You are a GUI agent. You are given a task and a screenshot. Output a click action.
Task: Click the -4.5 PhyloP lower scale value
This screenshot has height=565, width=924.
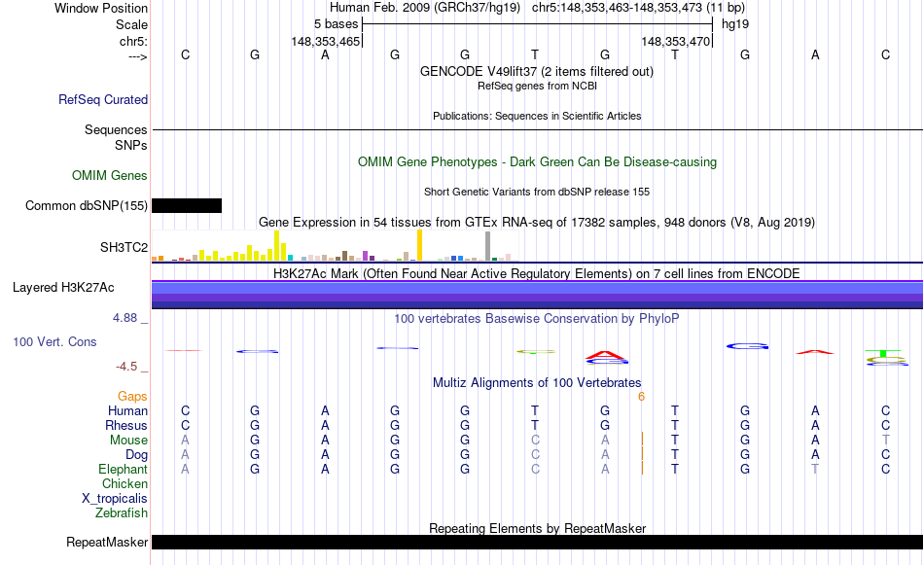(x=126, y=367)
